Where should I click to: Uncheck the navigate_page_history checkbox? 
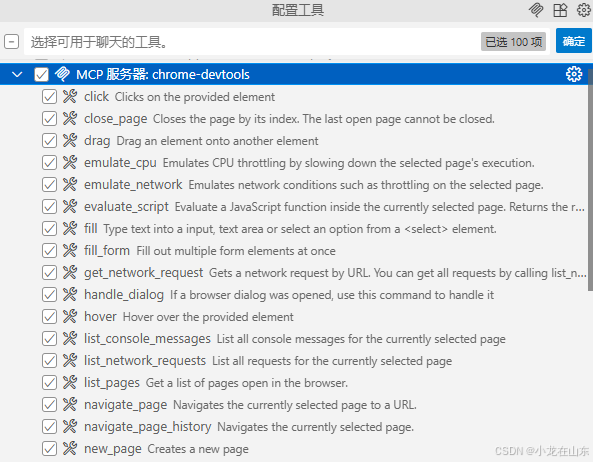[x=49, y=426]
